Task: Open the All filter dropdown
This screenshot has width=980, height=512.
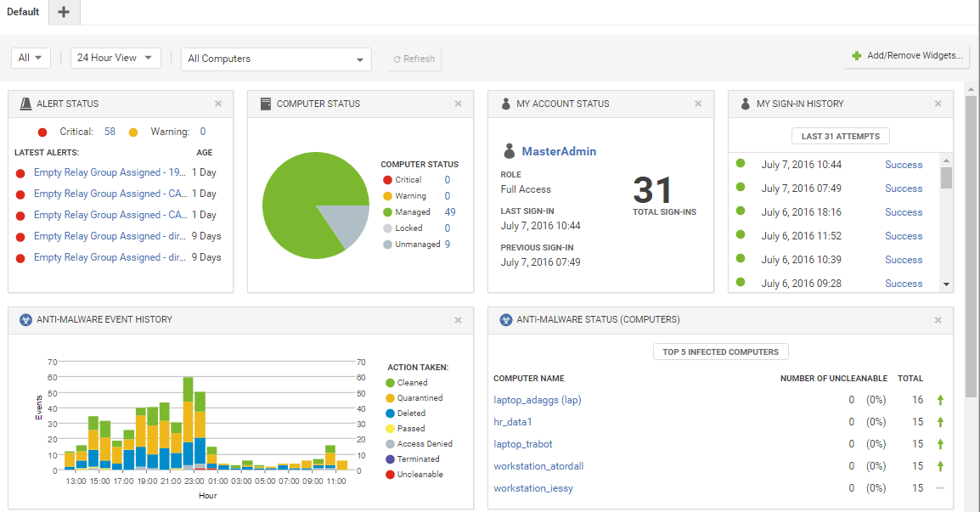Action: pyautogui.click(x=31, y=58)
